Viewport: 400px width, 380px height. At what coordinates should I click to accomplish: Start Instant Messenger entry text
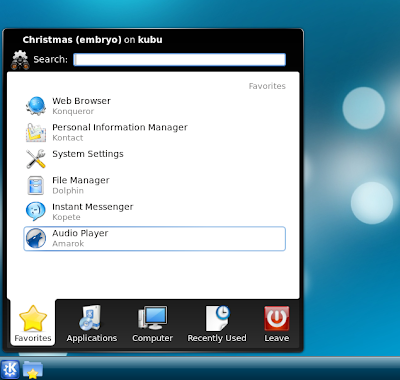point(93,207)
